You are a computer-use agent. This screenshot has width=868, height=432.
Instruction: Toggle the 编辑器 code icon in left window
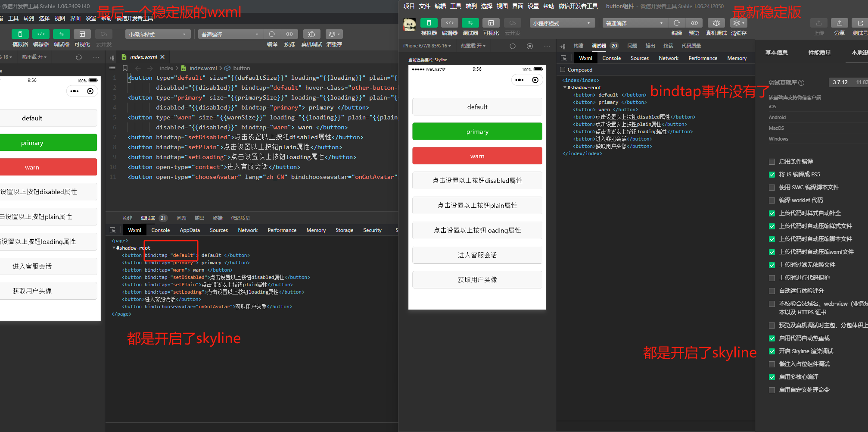(41, 34)
